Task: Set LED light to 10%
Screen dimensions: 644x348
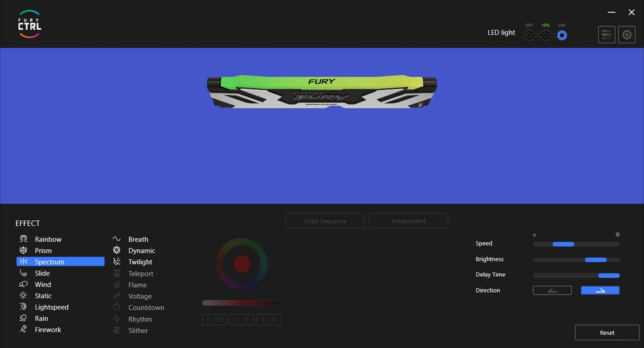Action: click(x=545, y=35)
